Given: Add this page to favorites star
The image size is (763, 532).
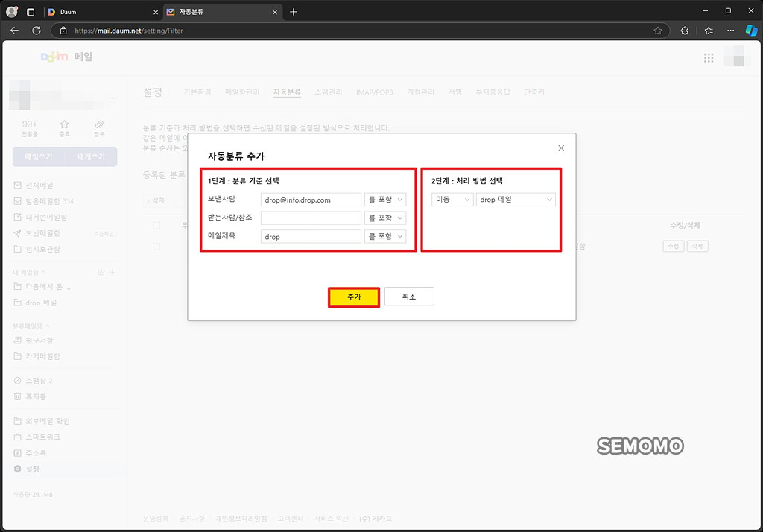Looking at the screenshot, I should (x=658, y=31).
